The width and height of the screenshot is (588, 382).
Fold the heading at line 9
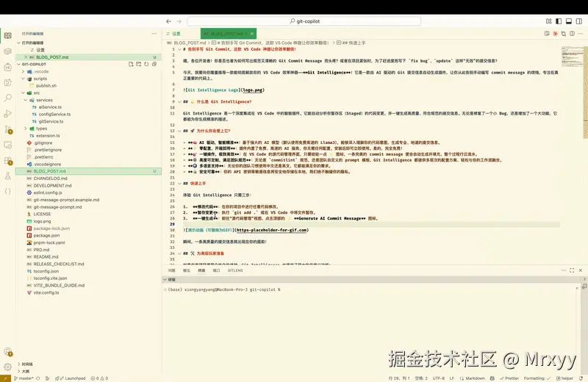click(179, 101)
